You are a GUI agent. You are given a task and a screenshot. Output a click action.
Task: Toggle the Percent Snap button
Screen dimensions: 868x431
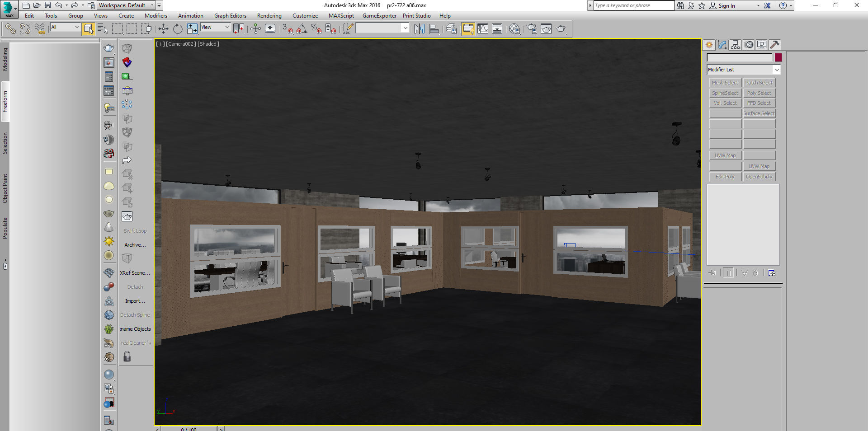(316, 29)
